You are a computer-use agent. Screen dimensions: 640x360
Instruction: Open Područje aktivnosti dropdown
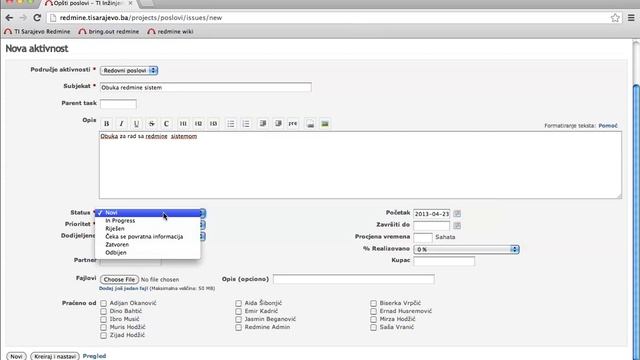tap(129, 71)
